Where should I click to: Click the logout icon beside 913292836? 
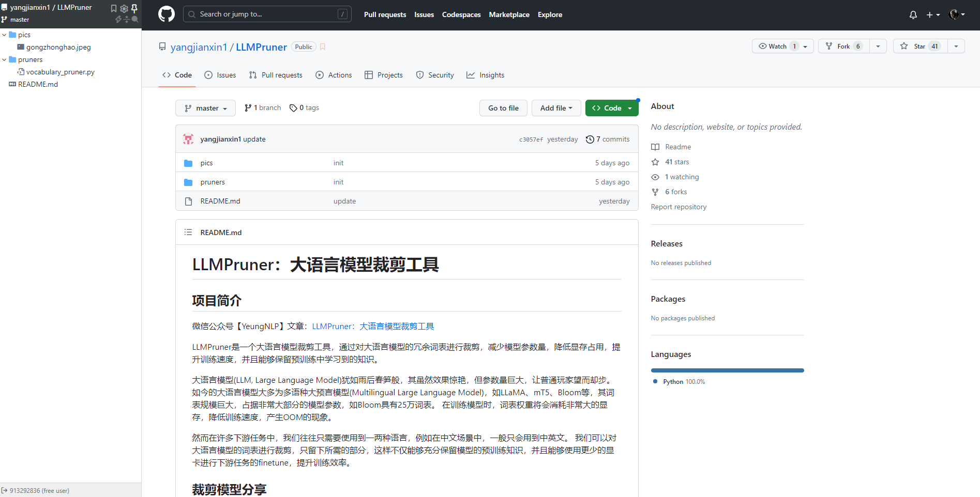click(x=4, y=490)
